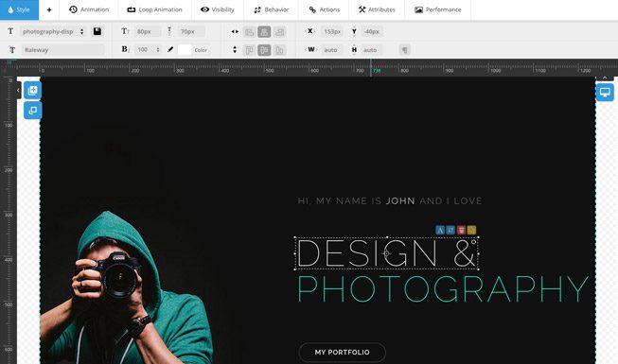The width and height of the screenshot is (618, 364).
Task: Open the photography-disp style preset dropdown
Action: 53,31
